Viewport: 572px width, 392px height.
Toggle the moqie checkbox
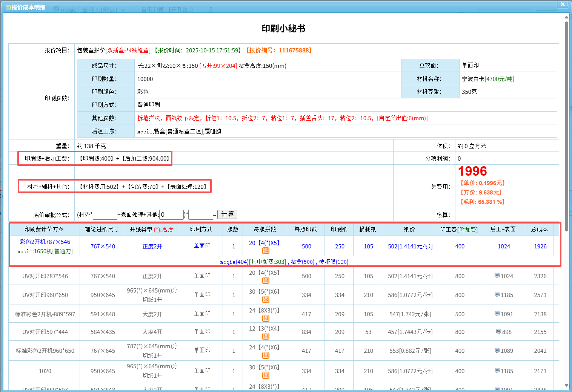pos(57,9)
